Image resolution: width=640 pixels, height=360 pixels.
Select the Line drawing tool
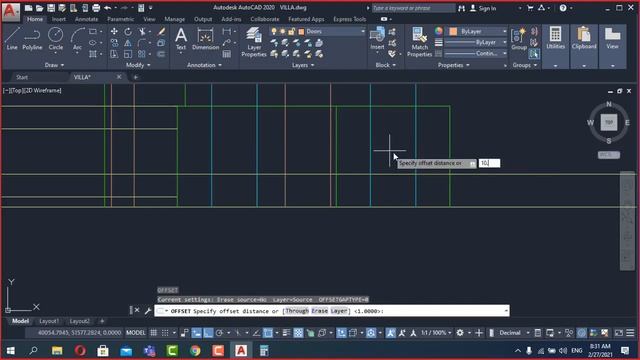pyautogui.click(x=12, y=39)
